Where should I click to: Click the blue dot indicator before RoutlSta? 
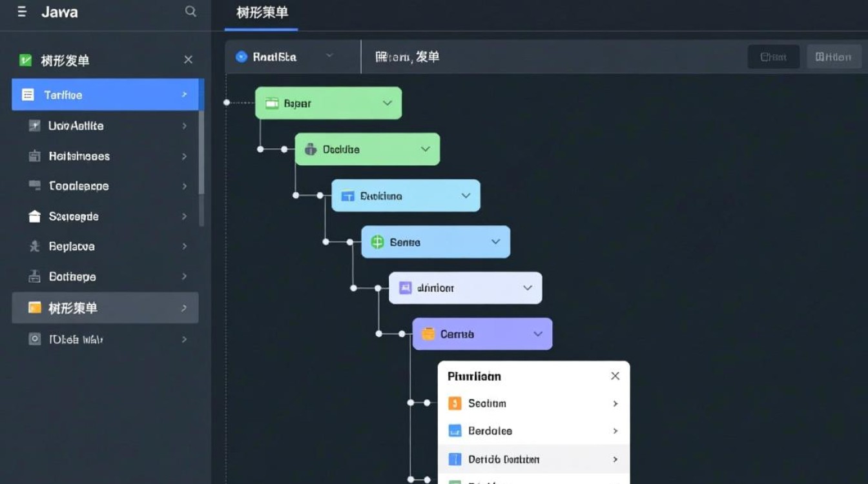(x=243, y=57)
